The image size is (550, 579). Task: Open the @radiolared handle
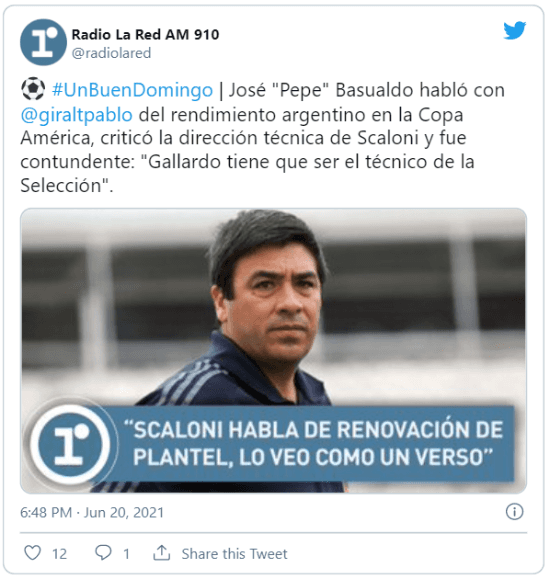click(111, 53)
